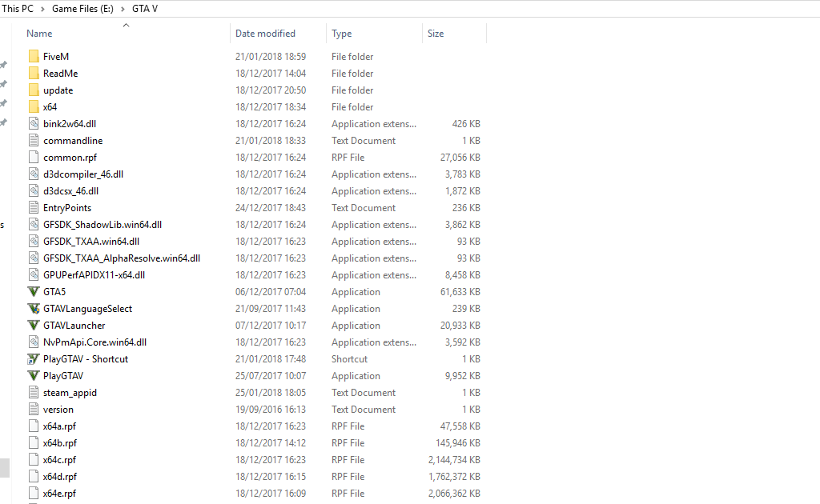Select the version file name
Viewport: 820px width, 504px height.
pos(58,410)
